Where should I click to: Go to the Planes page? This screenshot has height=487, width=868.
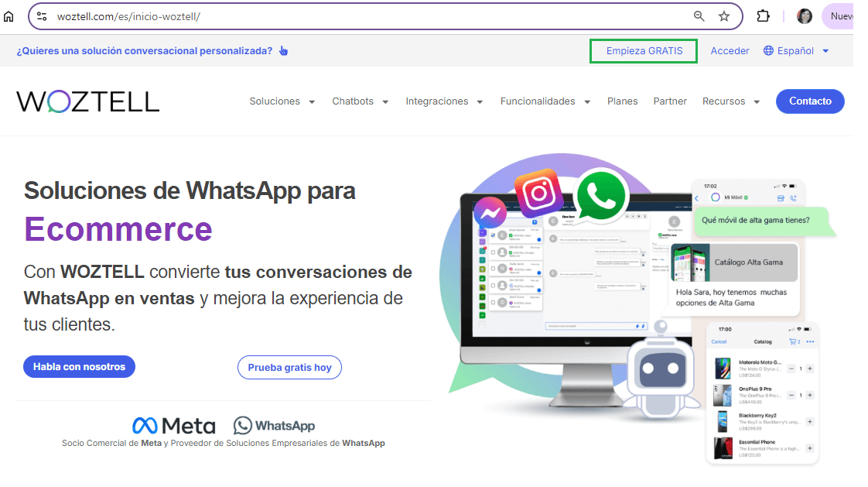click(x=622, y=101)
